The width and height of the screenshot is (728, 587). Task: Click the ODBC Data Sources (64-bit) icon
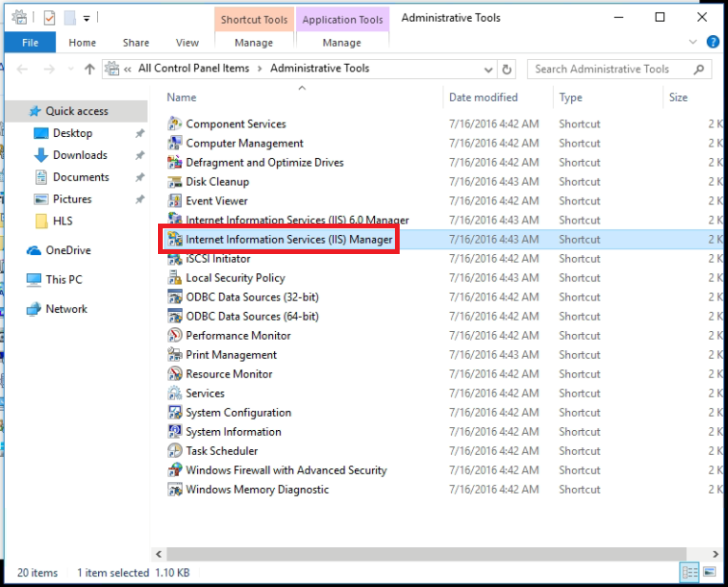(x=174, y=317)
